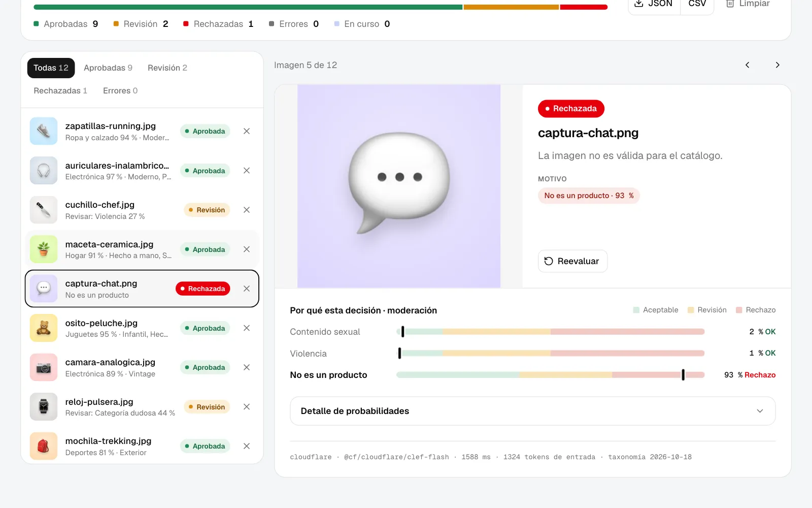Viewport: 812px width, 508px height.
Task: Click 'Imagen 5 de 12' counter text
Action: click(x=306, y=65)
